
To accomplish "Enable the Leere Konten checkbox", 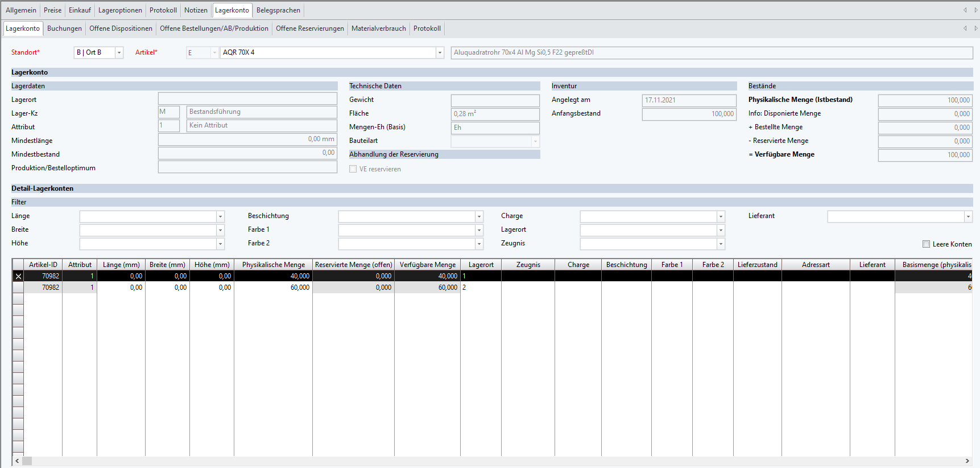I will [926, 244].
